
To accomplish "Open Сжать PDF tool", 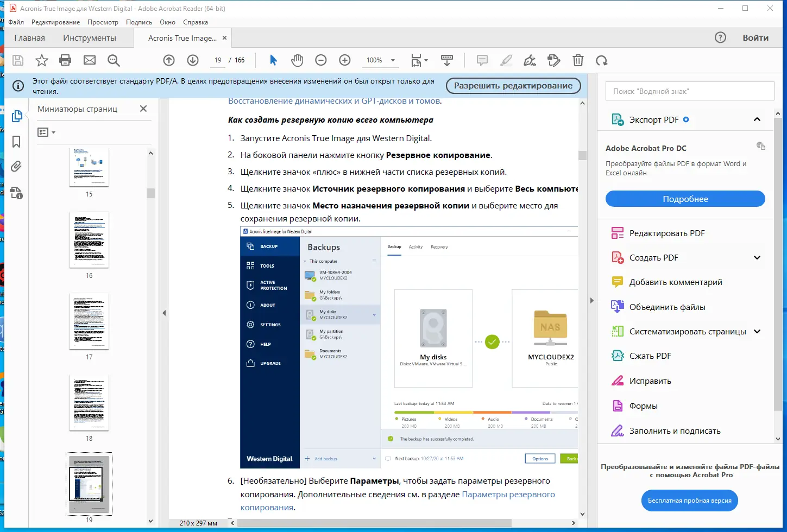I will 641,356.
